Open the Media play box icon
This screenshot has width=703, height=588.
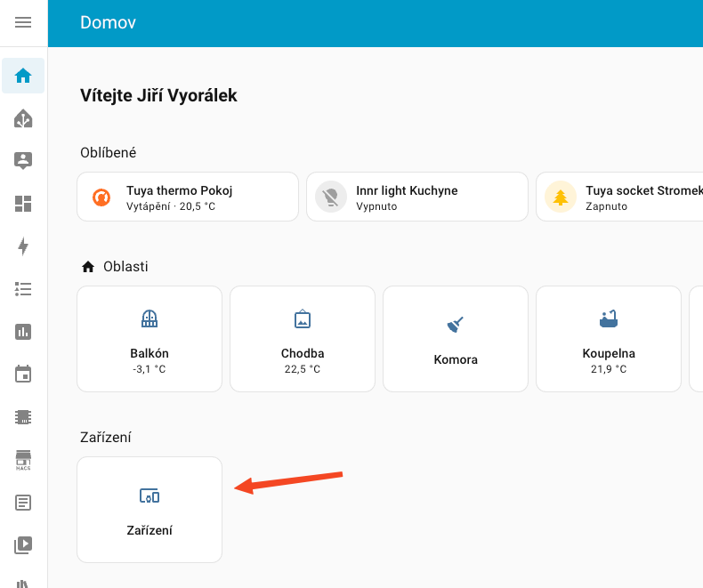[x=23, y=545]
